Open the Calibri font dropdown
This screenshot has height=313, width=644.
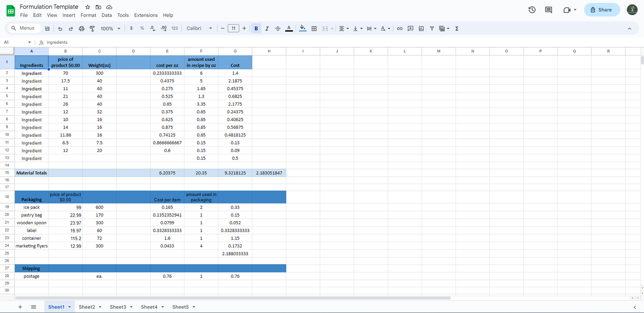(x=199, y=29)
